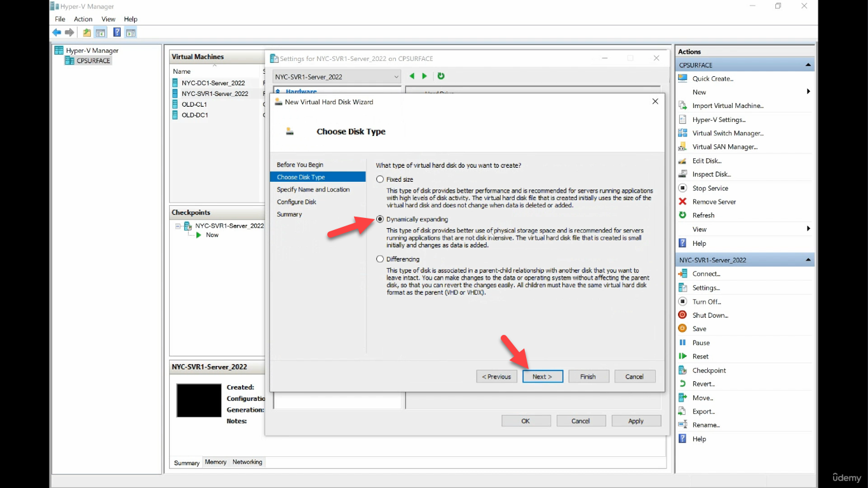
Task: Expand the New submenu in Actions pane
Action: click(x=808, y=92)
